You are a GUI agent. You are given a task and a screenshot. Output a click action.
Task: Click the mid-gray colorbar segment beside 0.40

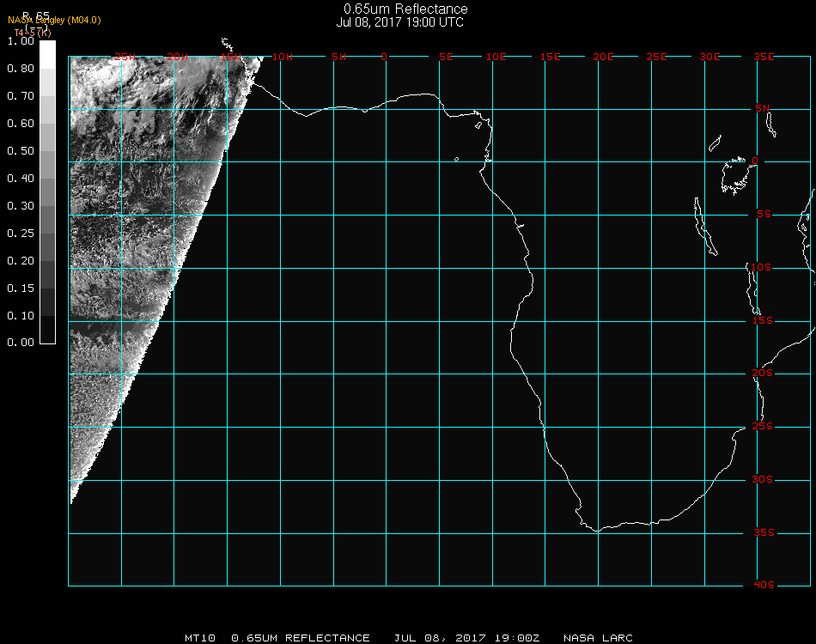click(47, 192)
